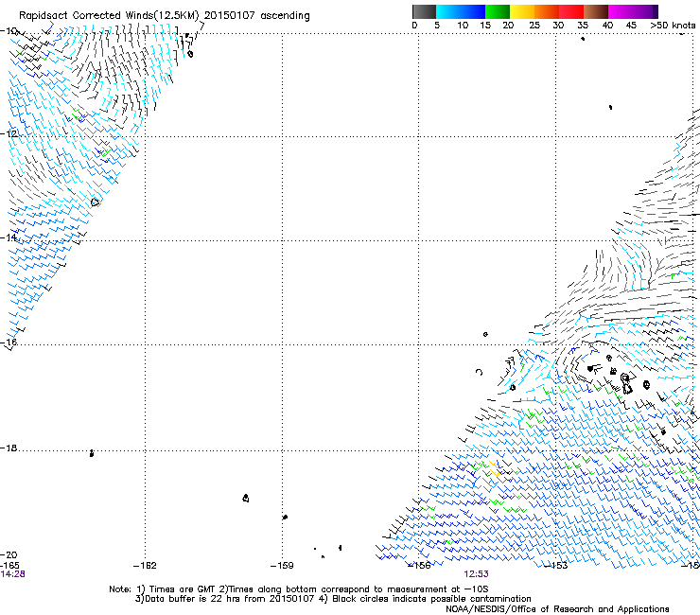Click the '-159' longitude label
700x615 pixels.
point(282,566)
